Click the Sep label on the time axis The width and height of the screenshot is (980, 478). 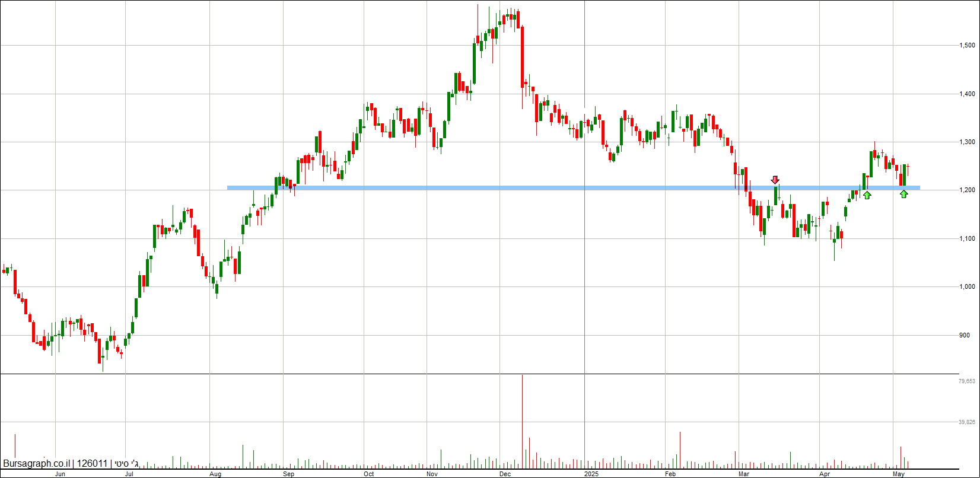289,474
